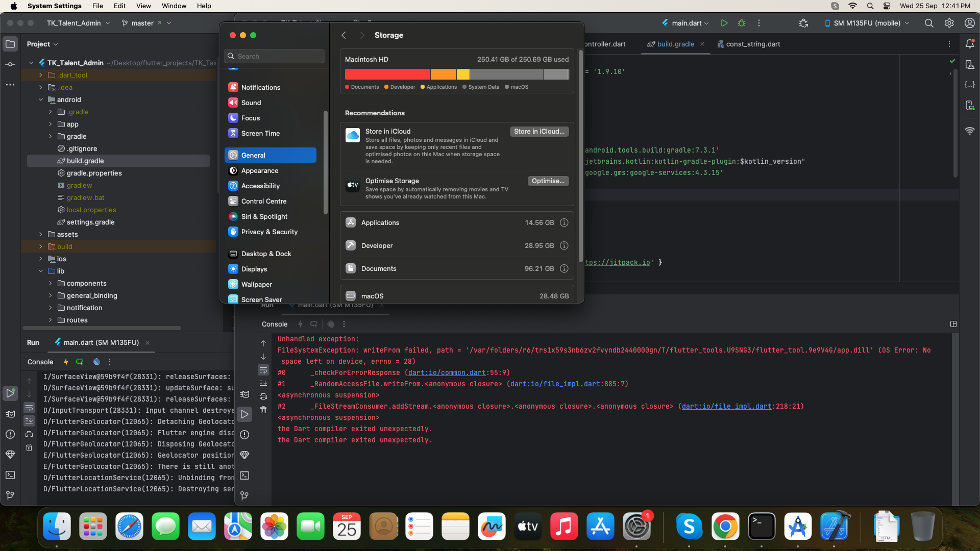The height and width of the screenshot is (551, 980).
Task: Expand the assets folder
Action: tap(41, 234)
